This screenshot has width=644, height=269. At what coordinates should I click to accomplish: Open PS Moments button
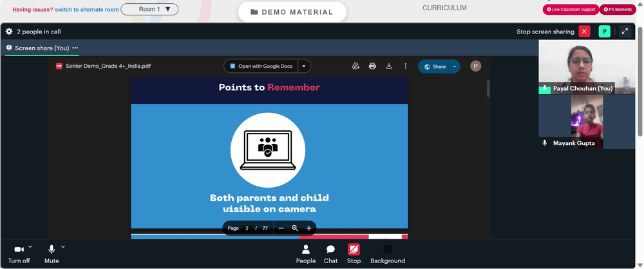pos(618,10)
